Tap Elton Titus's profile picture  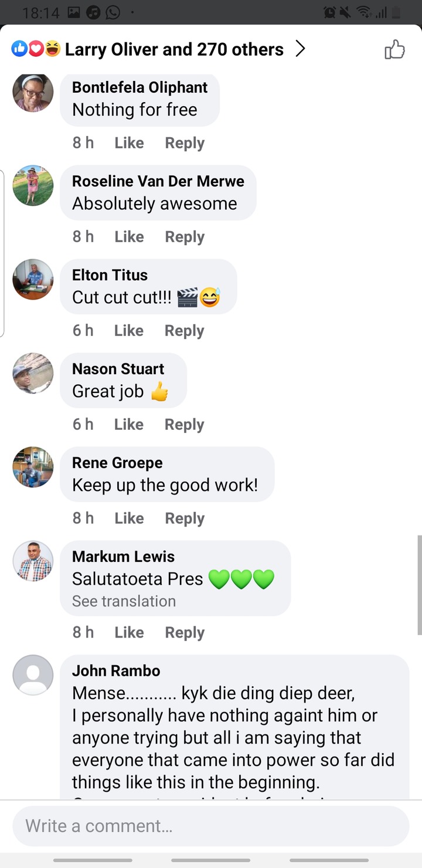tap(33, 279)
